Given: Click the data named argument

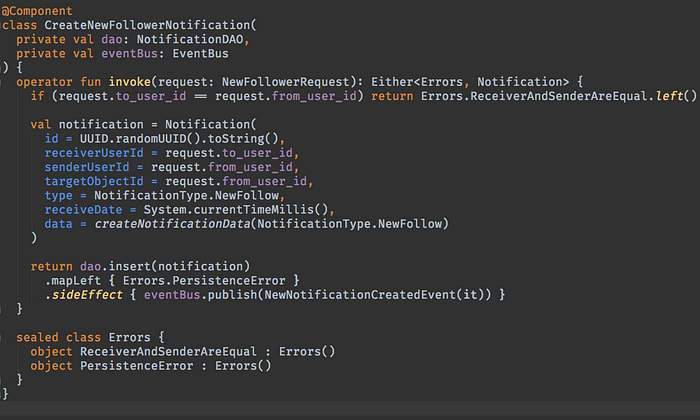Looking at the screenshot, I should click(x=58, y=224).
